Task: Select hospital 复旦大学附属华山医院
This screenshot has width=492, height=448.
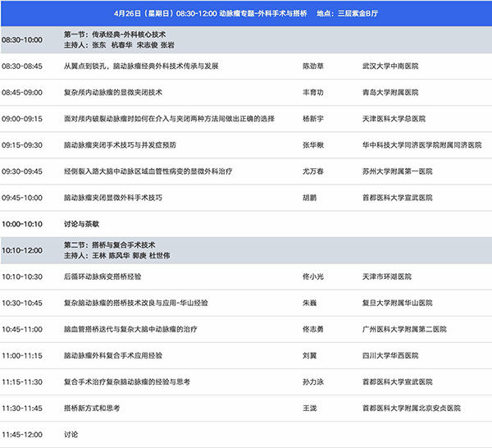Action: (x=397, y=303)
